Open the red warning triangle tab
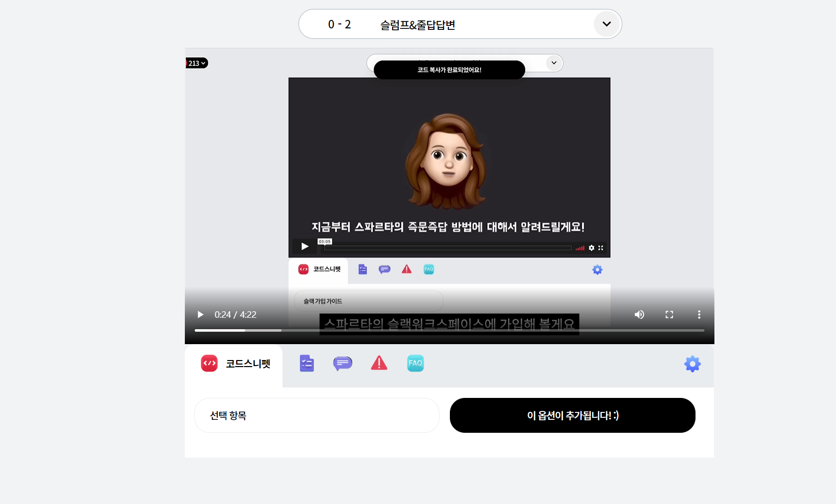Screen dimensions: 836x504 coord(379,363)
